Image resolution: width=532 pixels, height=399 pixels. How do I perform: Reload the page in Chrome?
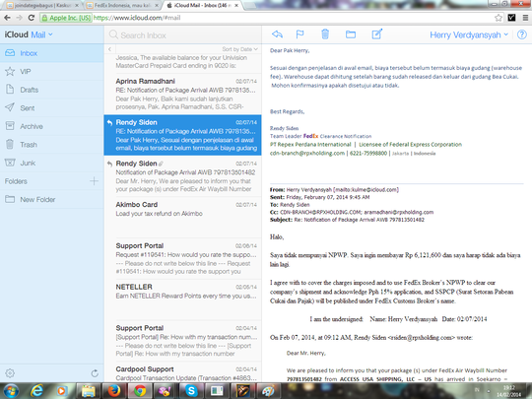click(x=32, y=18)
